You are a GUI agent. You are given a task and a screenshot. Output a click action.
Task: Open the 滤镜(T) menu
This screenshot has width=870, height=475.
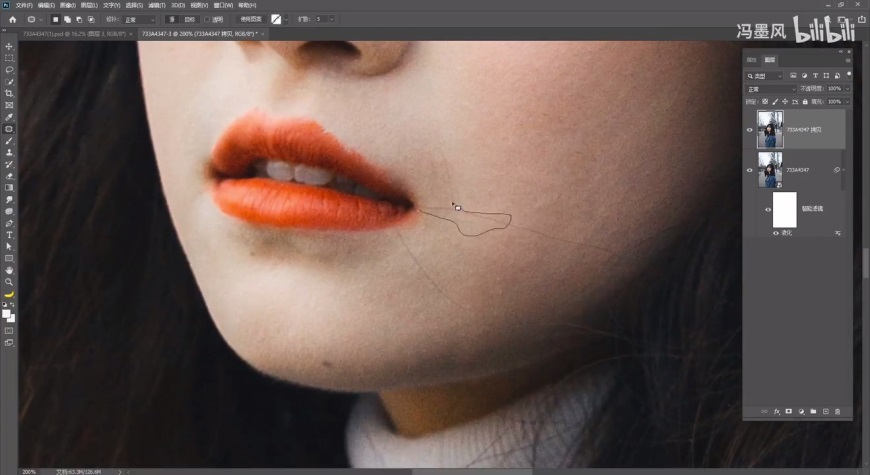(x=156, y=5)
